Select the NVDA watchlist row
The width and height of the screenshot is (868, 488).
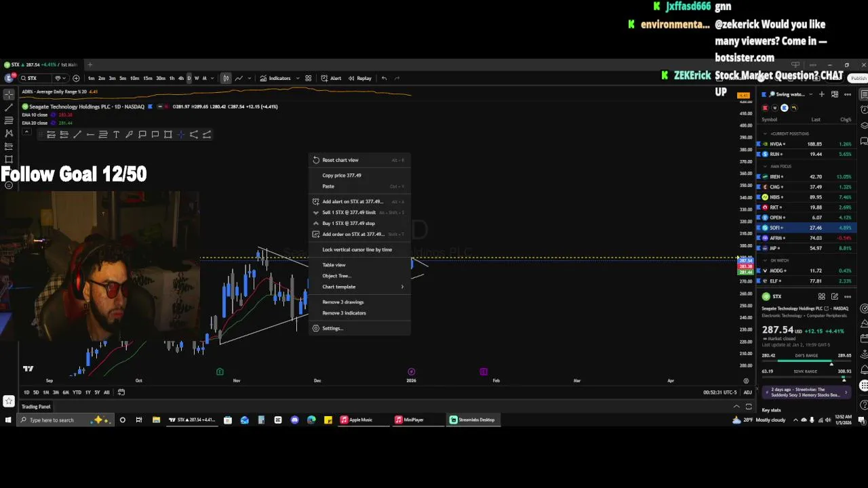[x=806, y=144]
